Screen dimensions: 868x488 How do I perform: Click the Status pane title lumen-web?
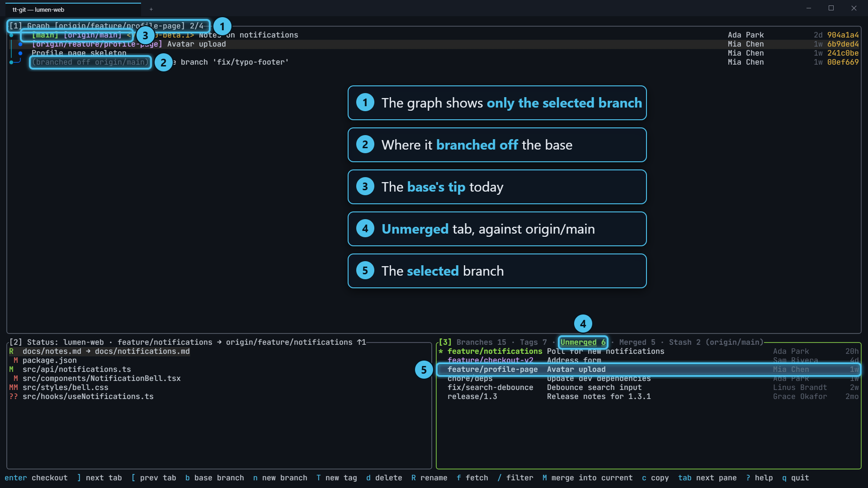click(84, 342)
